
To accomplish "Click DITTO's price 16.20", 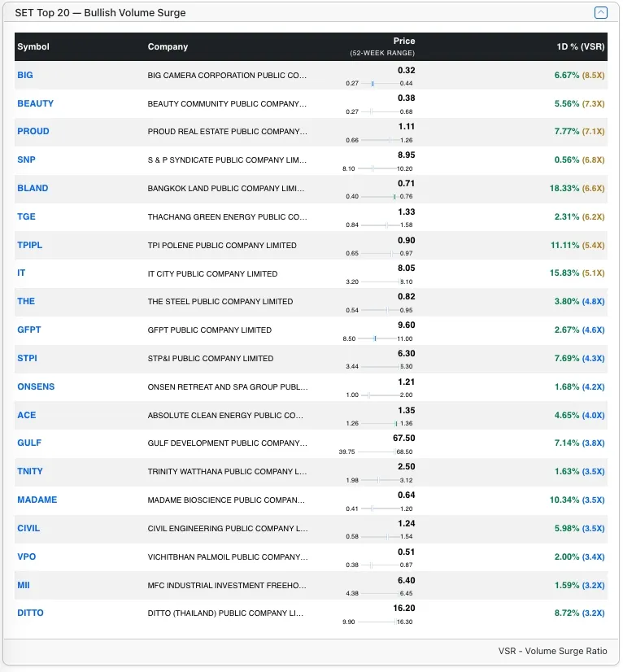I will coord(403,609).
